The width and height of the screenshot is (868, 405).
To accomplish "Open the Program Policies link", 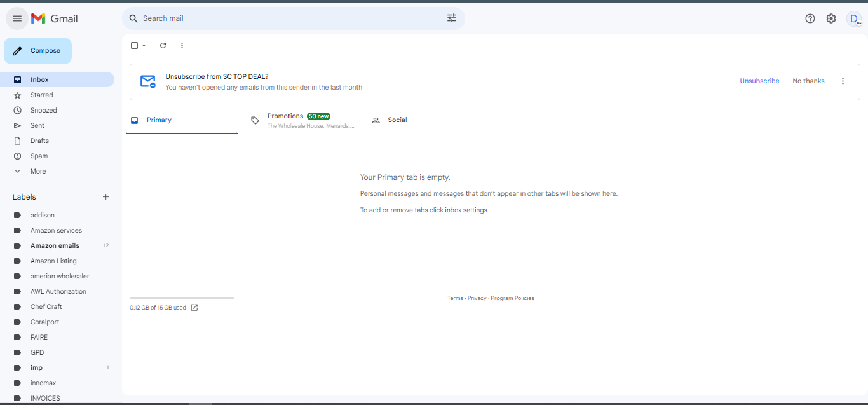I will pyautogui.click(x=512, y=298).
